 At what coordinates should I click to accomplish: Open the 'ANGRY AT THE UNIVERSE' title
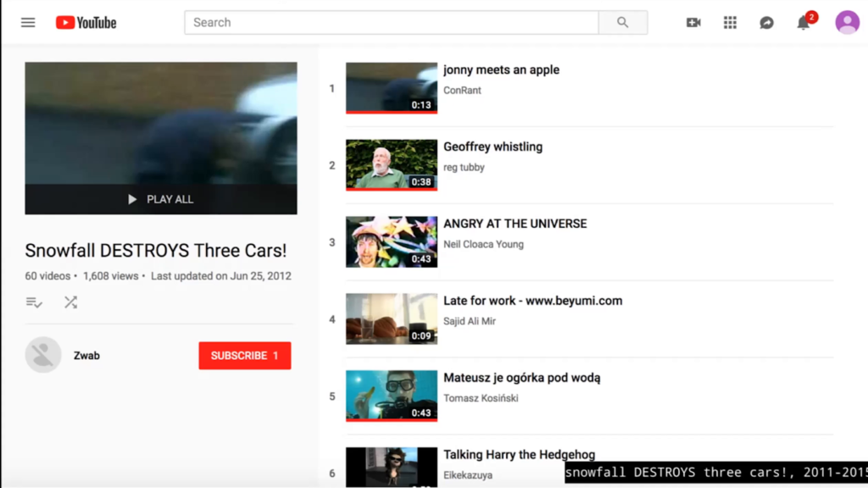(515, 224)
